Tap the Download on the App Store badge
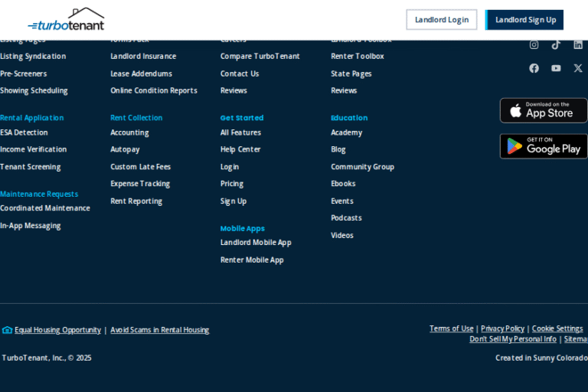This screenshot has width=588, height=392. [544, 110]
